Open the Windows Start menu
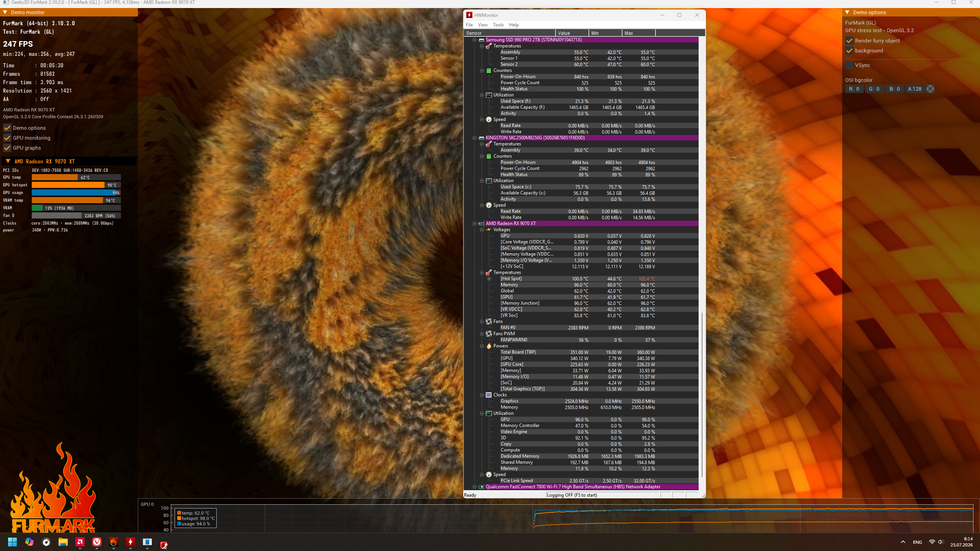The height and width of the screenshot is (551, 980). [12, 542]
